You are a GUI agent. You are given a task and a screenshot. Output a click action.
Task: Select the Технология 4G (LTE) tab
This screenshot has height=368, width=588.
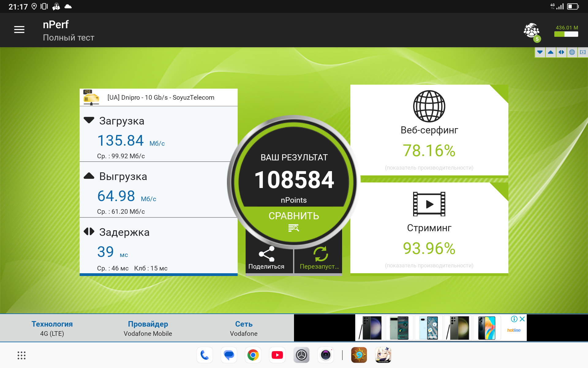point(52,328)
